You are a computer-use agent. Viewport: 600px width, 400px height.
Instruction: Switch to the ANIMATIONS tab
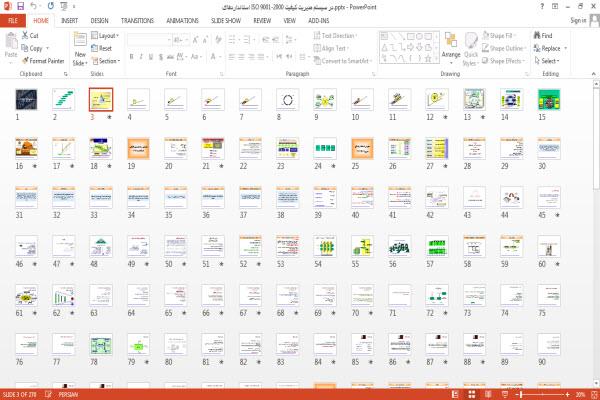pyautogui.click(x=183, y=21)
